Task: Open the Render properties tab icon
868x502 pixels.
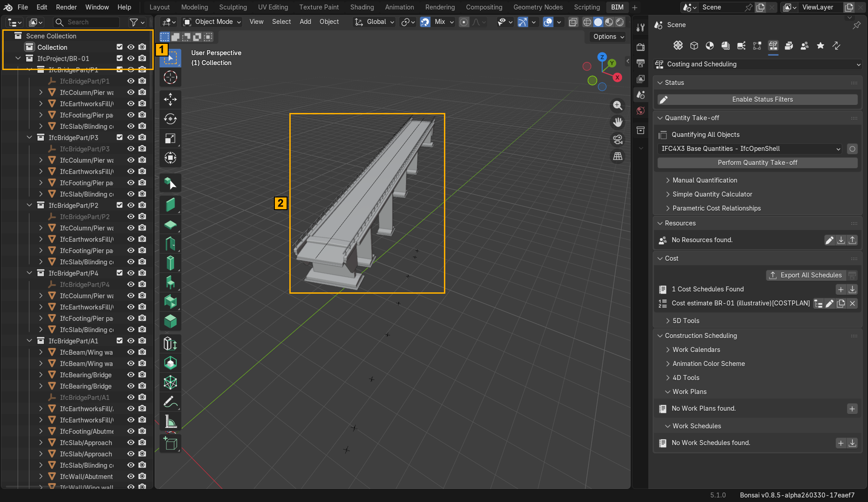Action: [641, 47]
